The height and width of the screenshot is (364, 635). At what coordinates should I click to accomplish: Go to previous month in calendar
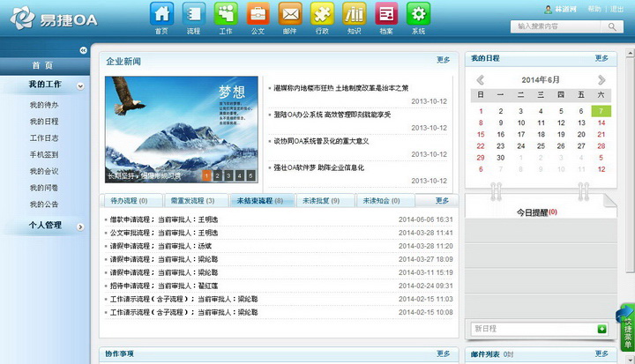pyautogui.click(x=481, y=80)
